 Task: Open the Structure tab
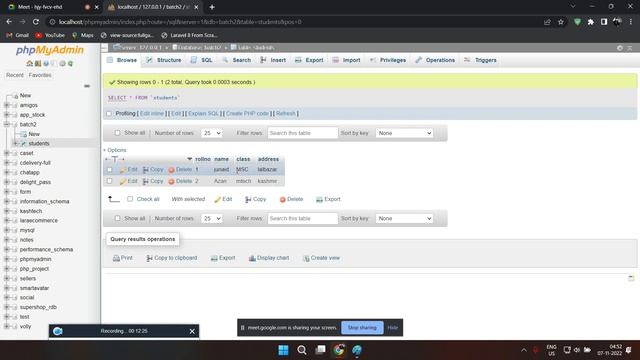[164, 60]
